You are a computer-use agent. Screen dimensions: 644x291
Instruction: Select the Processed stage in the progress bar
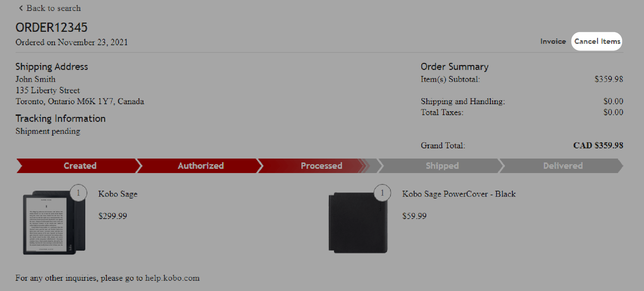coord(321,166)
